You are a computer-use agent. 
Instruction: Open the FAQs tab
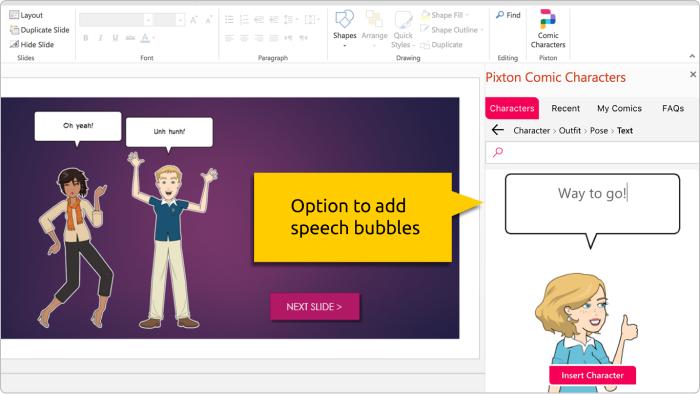(673, 108)
